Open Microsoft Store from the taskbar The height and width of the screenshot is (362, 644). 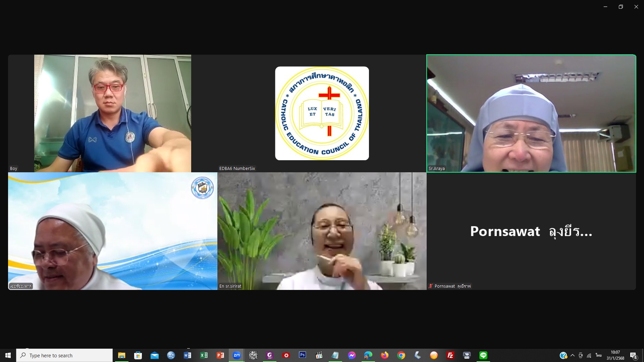click(138, 355)
